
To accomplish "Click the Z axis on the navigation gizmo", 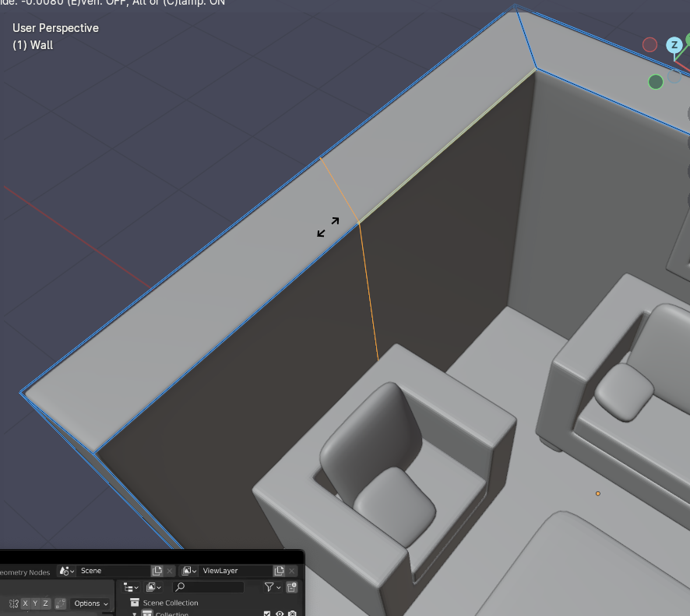I will tap(674, 46).
